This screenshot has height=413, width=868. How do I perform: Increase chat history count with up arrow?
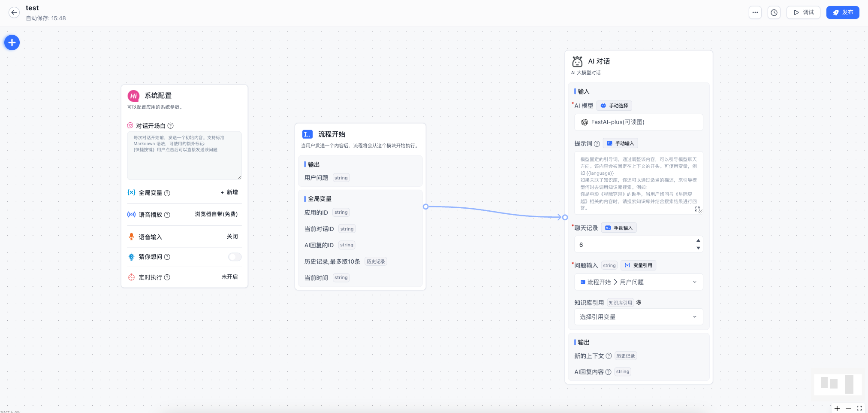point(698,240)
